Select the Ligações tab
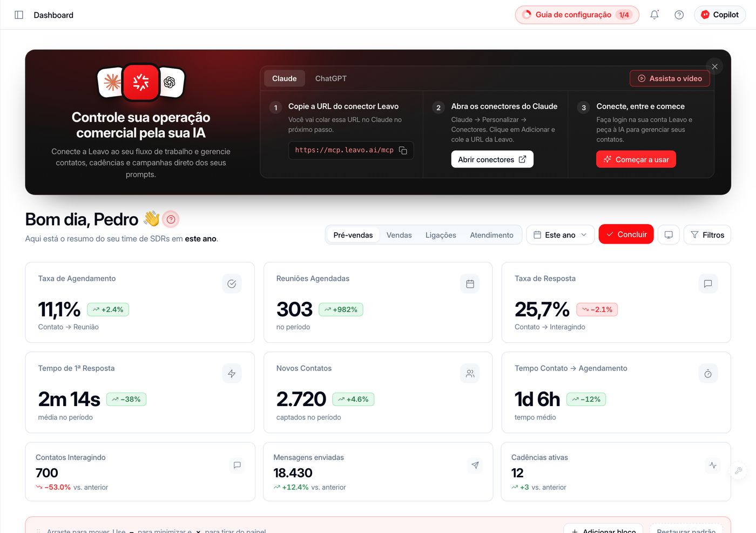756x533 pixels. point(441,235)
